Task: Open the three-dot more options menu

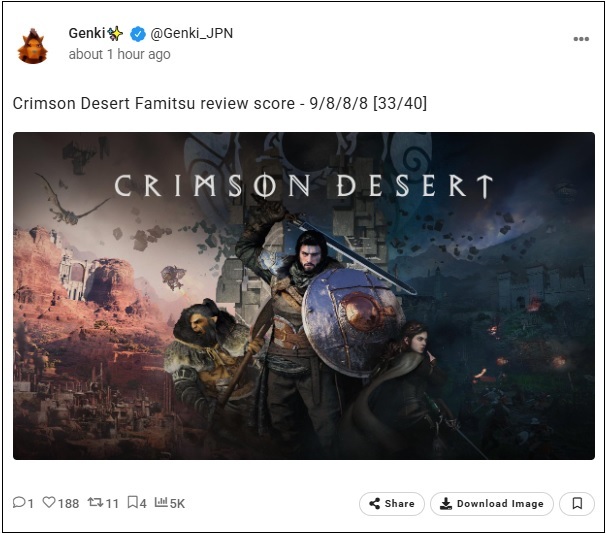Action: click(x=581, y=39)
